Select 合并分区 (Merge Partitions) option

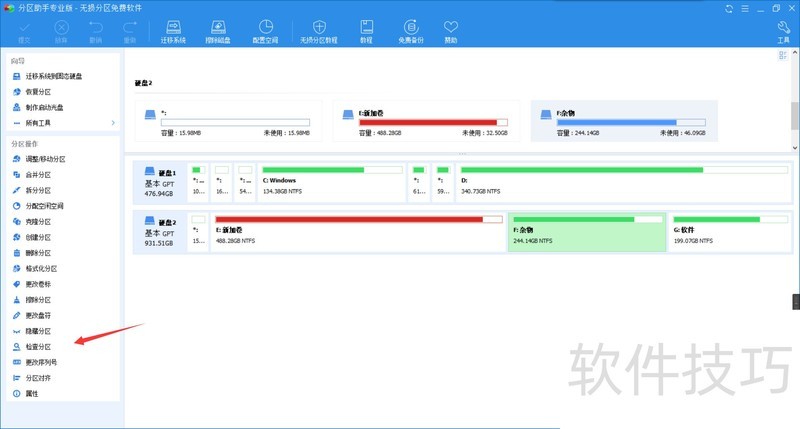[x=38, y=175]
